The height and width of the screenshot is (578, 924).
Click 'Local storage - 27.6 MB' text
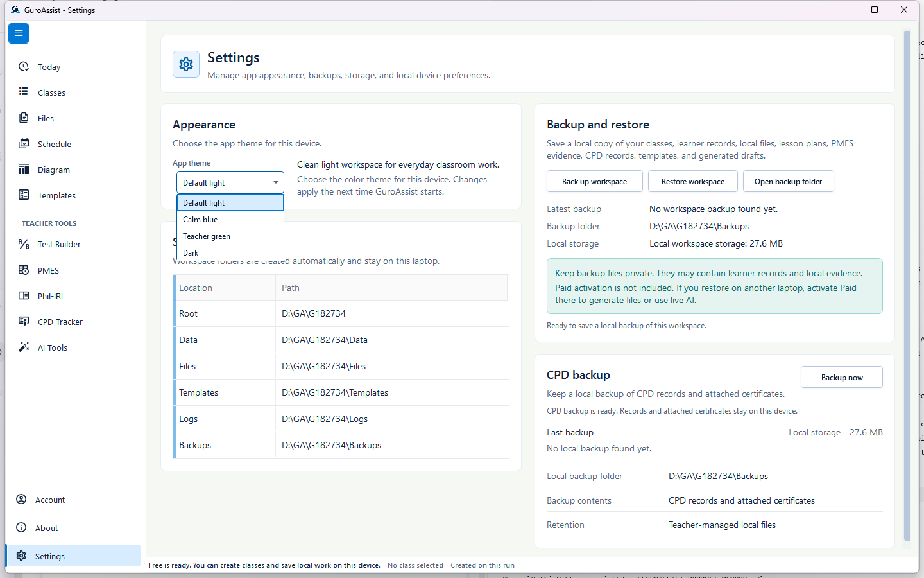coord(835,432)
